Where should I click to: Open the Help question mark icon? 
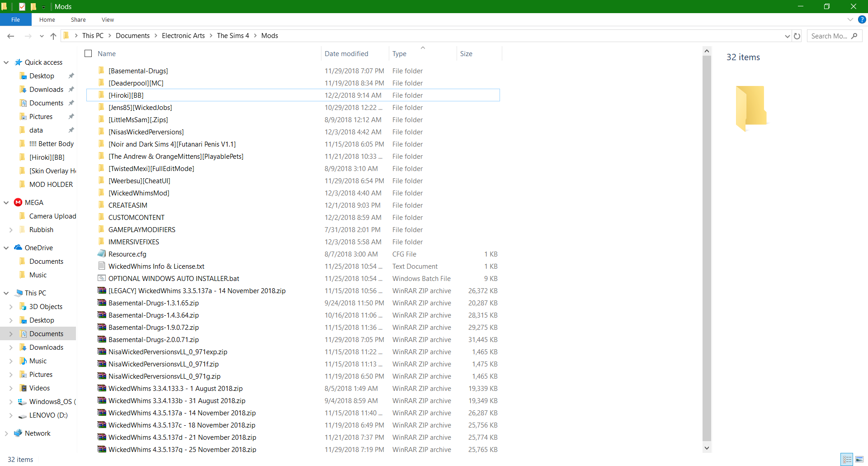coord(862,19)
